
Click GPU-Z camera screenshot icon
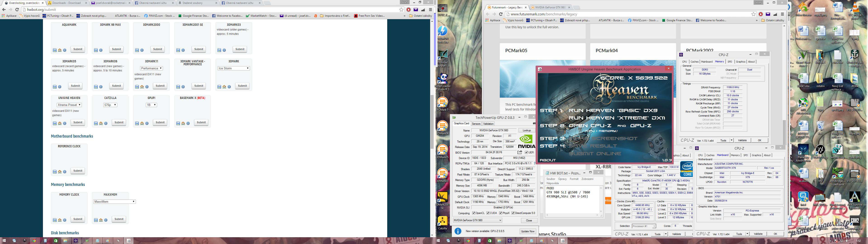pos(534,123)
